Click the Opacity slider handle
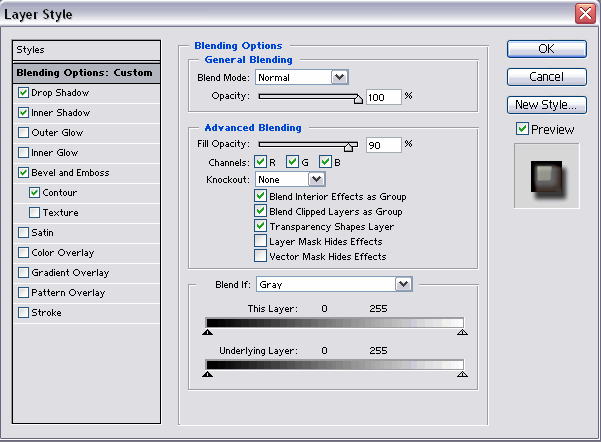 click(358, 99)
